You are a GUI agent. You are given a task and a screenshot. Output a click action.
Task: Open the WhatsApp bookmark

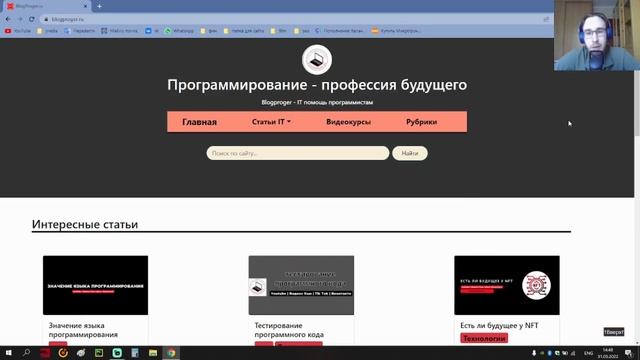tap(179, 31)
